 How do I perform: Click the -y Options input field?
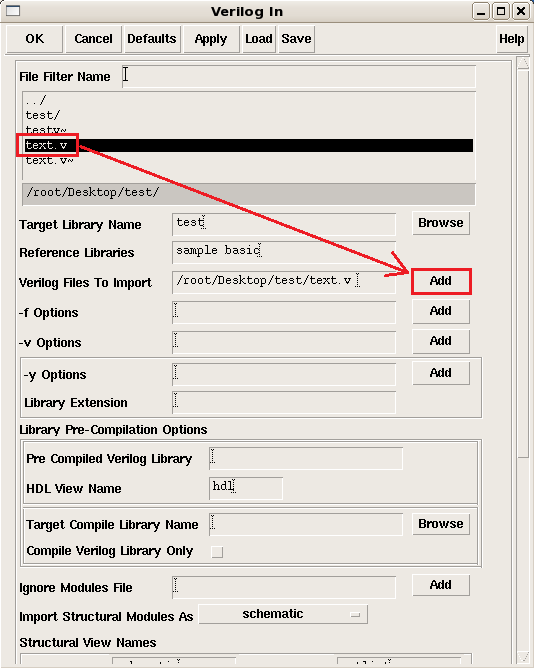(284, 374)
